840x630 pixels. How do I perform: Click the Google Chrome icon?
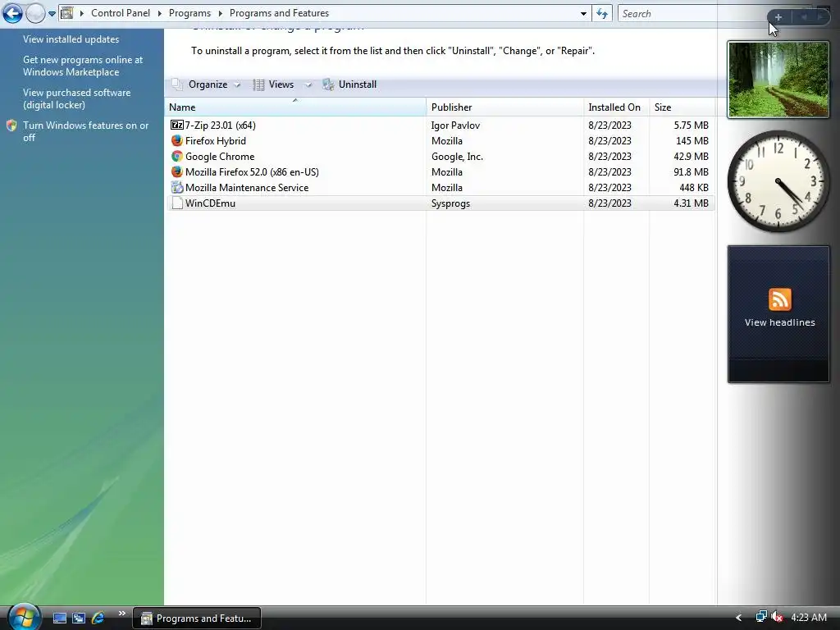[x=177, y=156]
